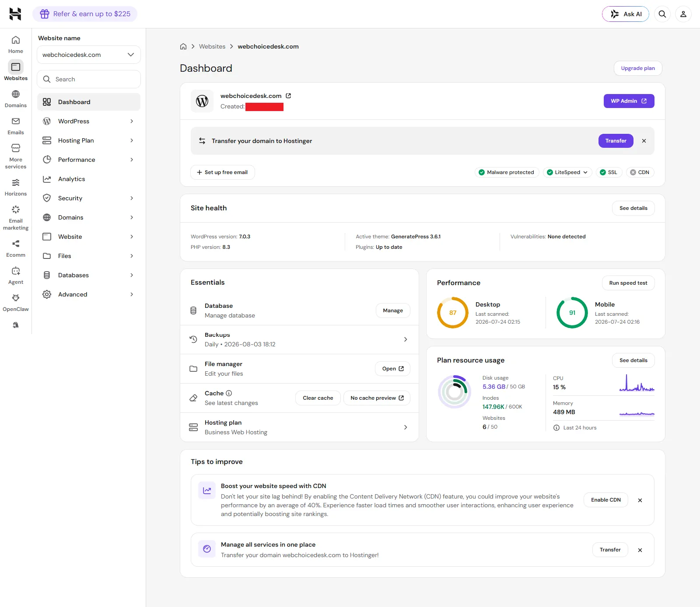700x607 pixels.
Task: Click Clear cache
Action: tap(318, 398)
